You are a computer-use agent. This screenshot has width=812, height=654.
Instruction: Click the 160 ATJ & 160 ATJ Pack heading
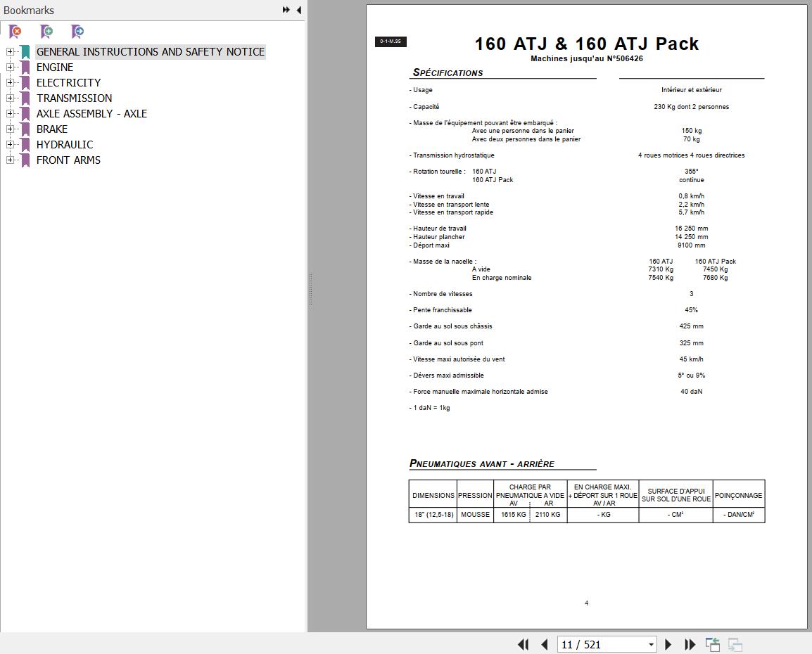click(x=587, y=44)
